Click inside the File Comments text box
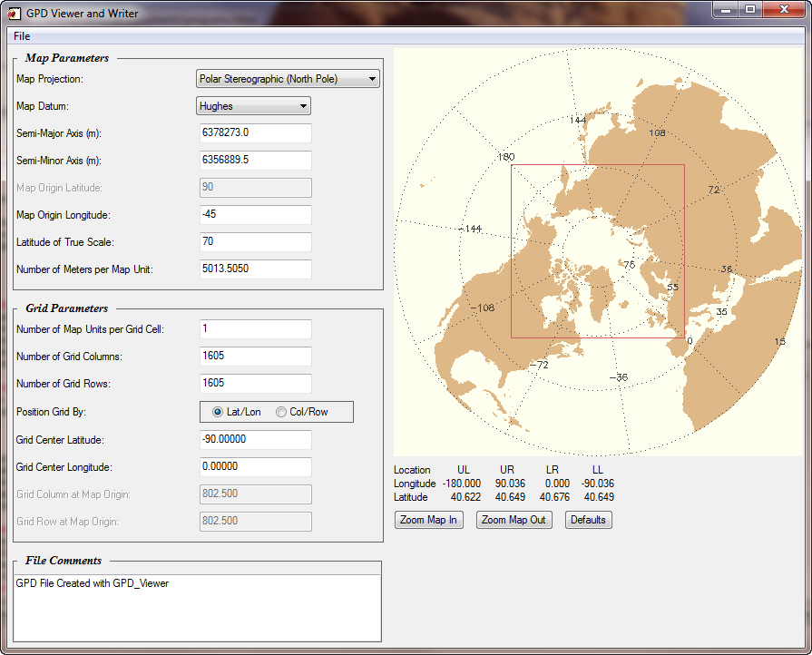 tap(197, 607)
